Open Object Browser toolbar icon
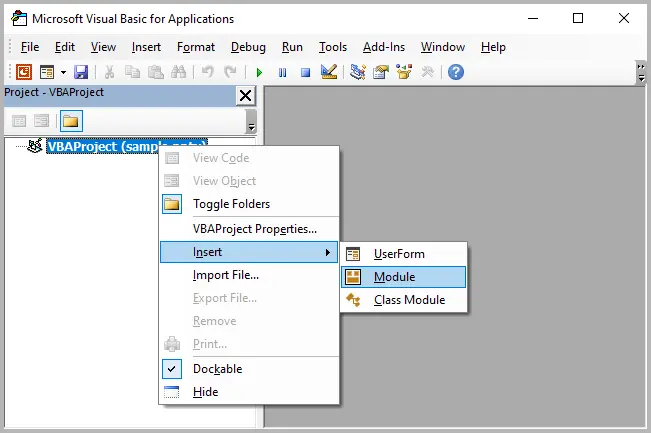Screen dimensions: 651x433 click(404, 72)
